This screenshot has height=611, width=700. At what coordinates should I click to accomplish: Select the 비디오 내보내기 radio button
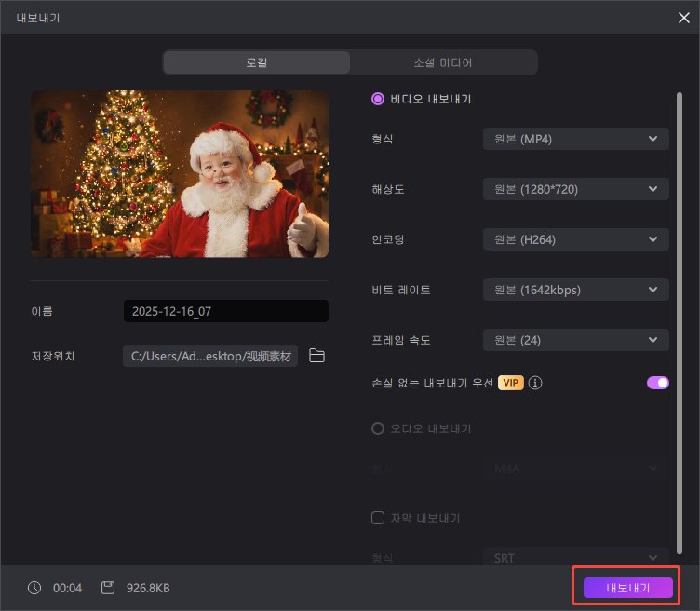tap(378, 99)
